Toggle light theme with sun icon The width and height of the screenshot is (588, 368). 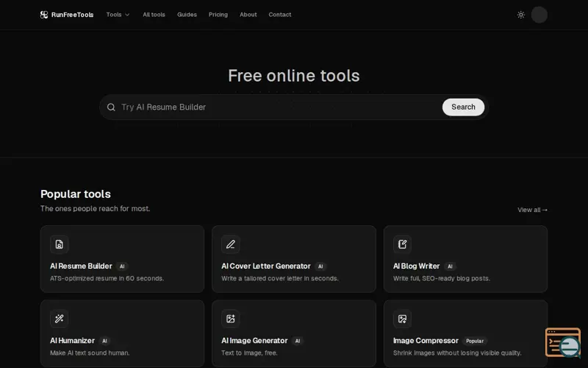click(521, 15)
